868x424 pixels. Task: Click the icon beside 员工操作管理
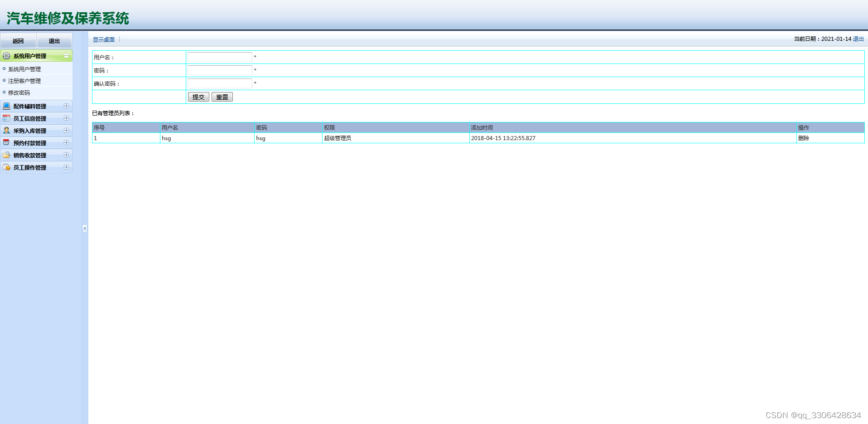click(6, 167)
